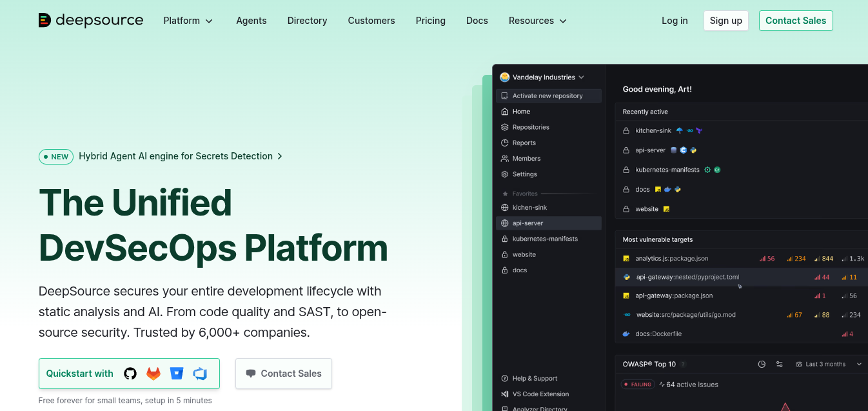Click the Docker icon beside docs:Dockerfile
868x411 pixels.
pyautogui.click(x=626, y=334)
